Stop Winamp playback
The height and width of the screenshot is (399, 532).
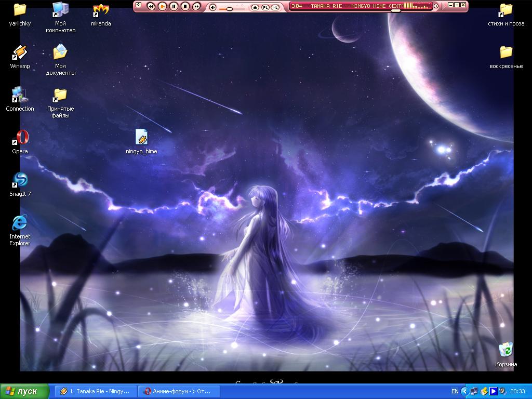coord(185,6)
